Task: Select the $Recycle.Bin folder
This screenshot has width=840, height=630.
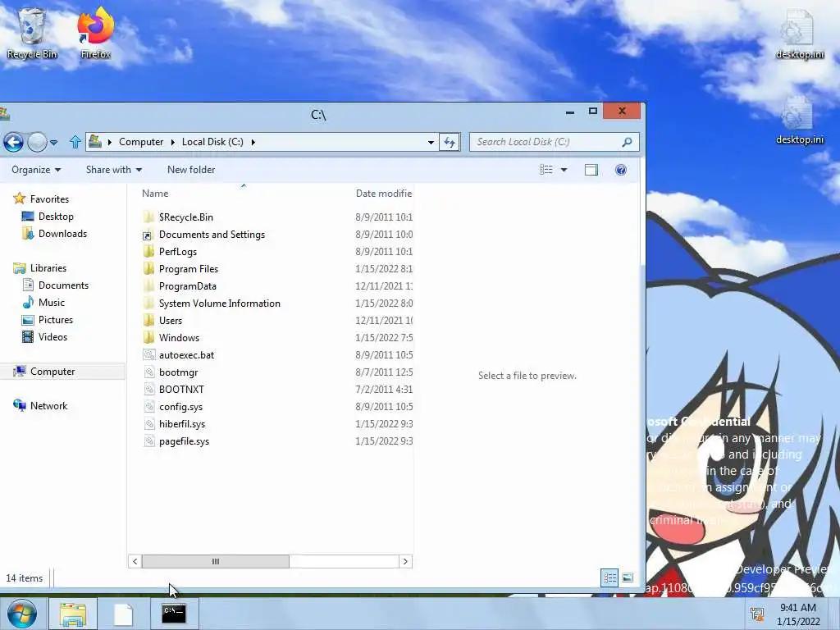Action: (x=186, y=217)
